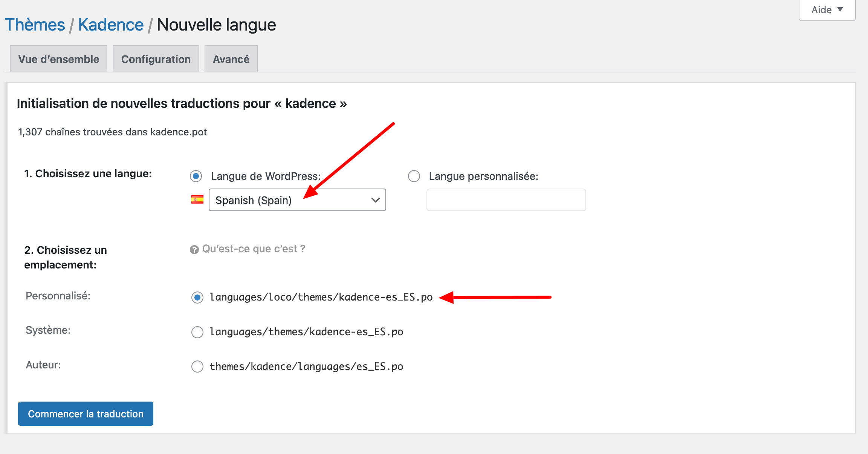This screenshot has height=454, width=868.
Task: Select the Langue de WordPress radio button
Action: 196,176
